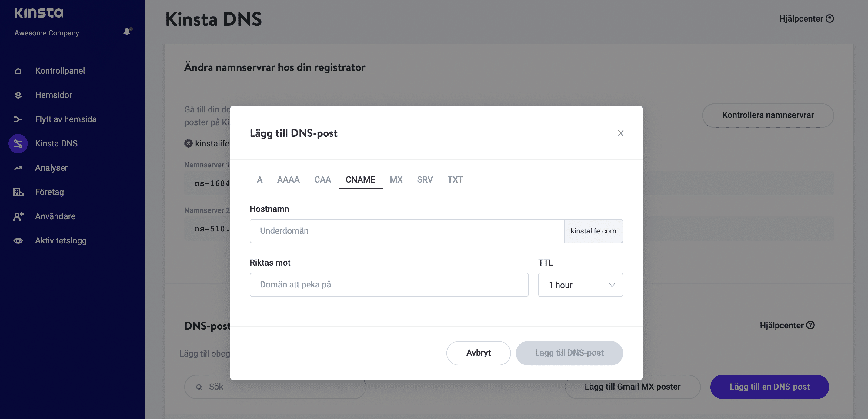
Task: Switch to the MX record tab
Action: click(396, 180)
